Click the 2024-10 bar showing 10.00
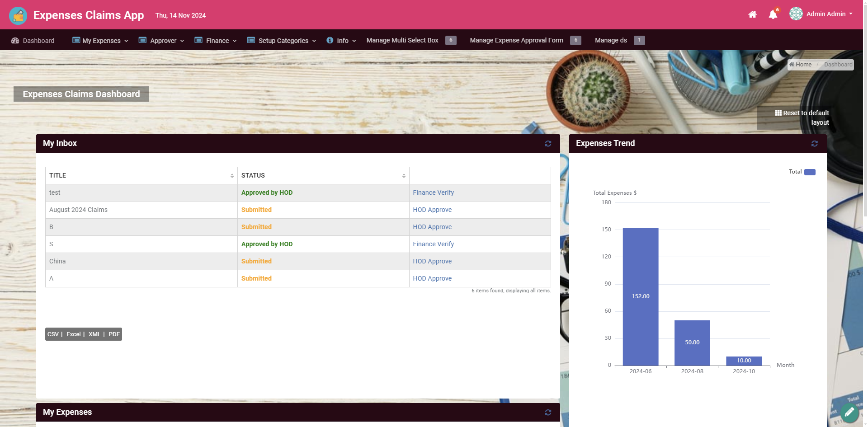Screen dimensions: 868x427 (x=744, y=361)
